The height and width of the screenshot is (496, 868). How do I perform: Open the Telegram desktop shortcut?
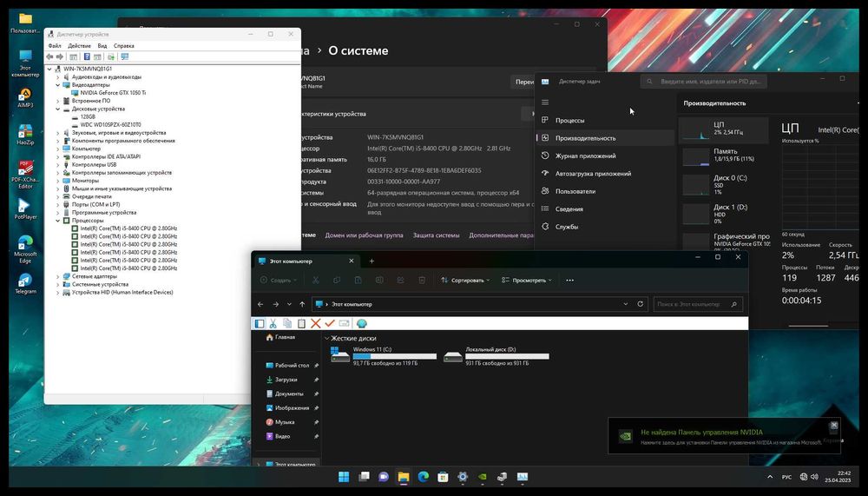[25, 281]
